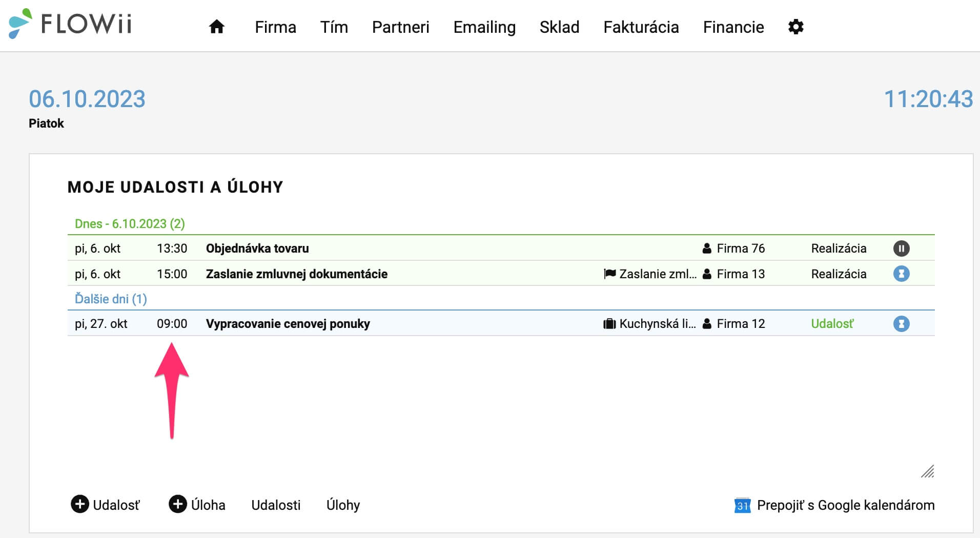Open the Financie menu
This screenshot has height=538, width=980.
point(733,27)
